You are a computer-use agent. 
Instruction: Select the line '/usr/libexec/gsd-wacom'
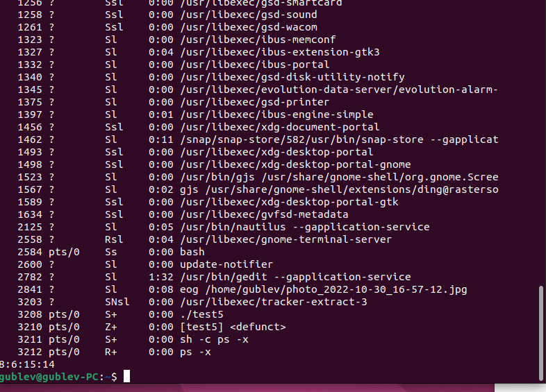click(249, 27)
